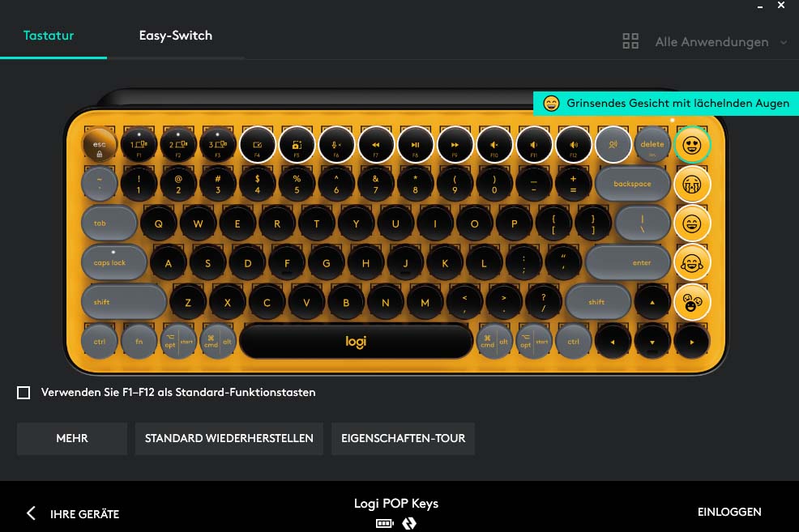Click the MEHR button

72,438
